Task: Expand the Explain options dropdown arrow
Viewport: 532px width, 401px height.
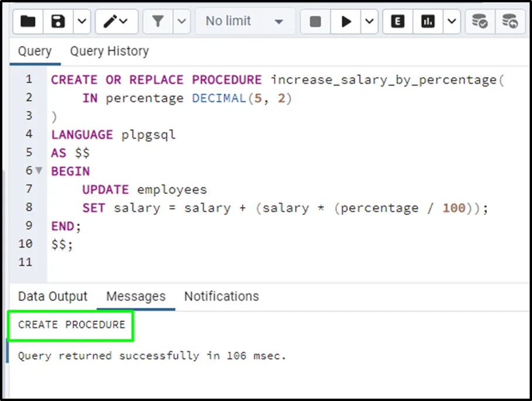Action: click(451, 22)
